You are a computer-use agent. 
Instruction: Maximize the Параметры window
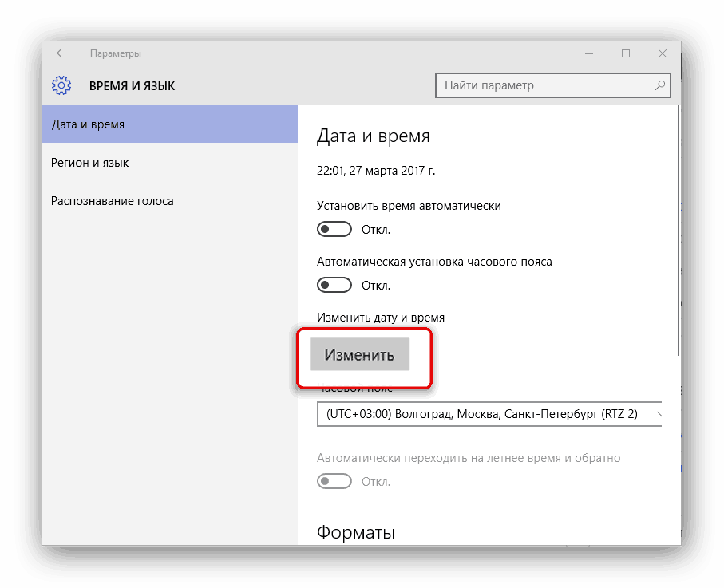click(626, 53)
